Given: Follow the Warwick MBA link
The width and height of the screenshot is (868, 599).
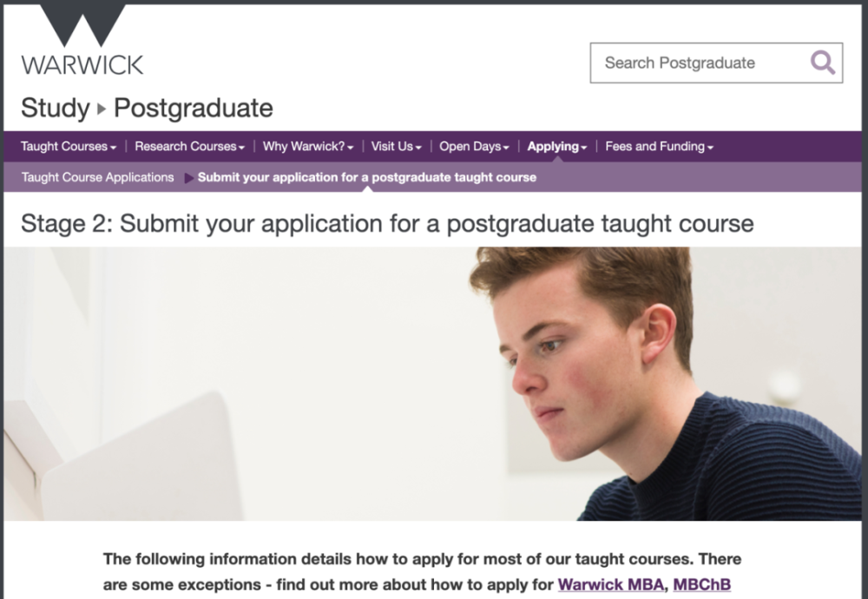Looking at the screenshot, I should (x=610, y=584).
